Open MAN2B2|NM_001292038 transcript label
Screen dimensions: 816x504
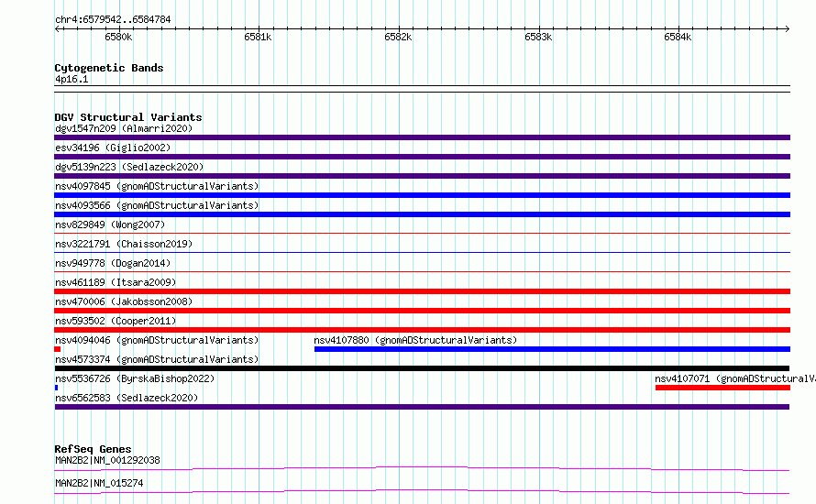[107, 460]
